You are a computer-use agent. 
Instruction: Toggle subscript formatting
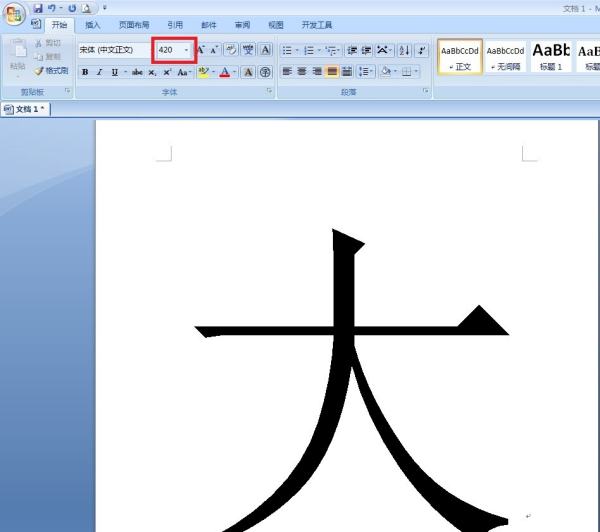tap(152, 72)
